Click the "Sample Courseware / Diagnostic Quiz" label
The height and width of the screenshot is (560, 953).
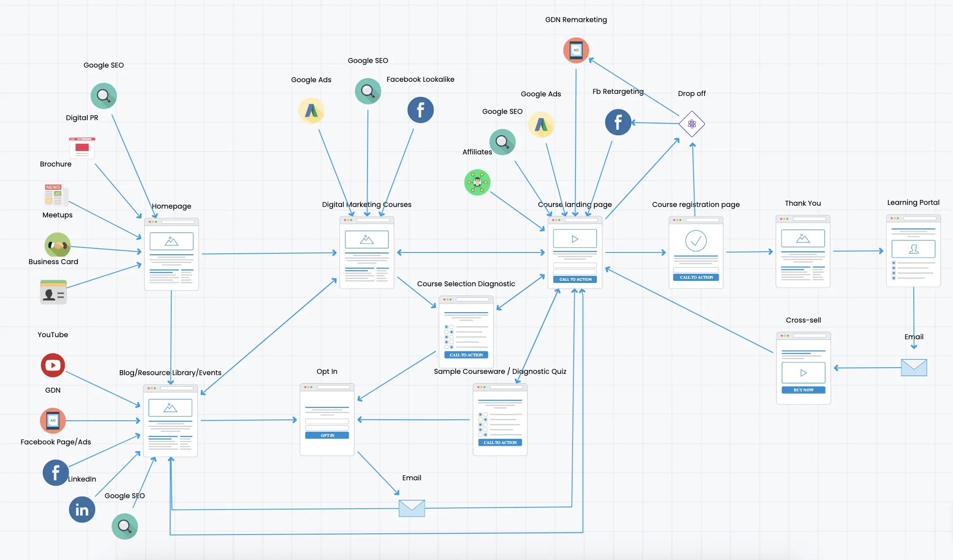click(x=500, y=371)
